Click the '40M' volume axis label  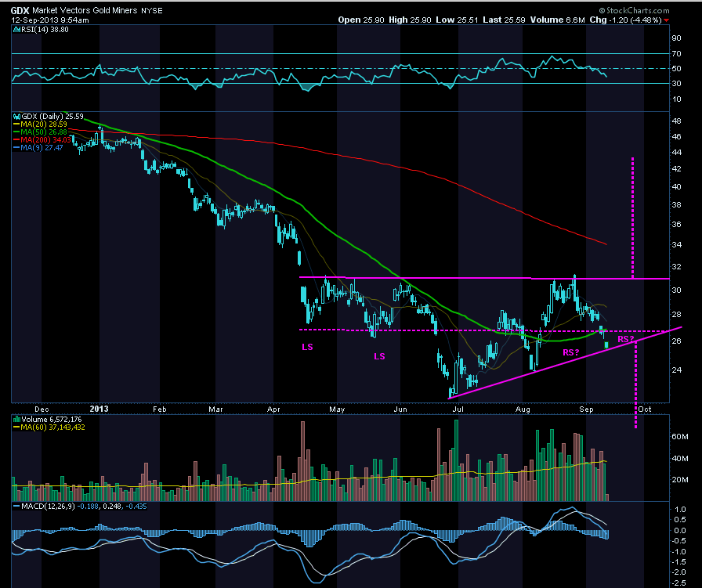click(x=679, y=458)
